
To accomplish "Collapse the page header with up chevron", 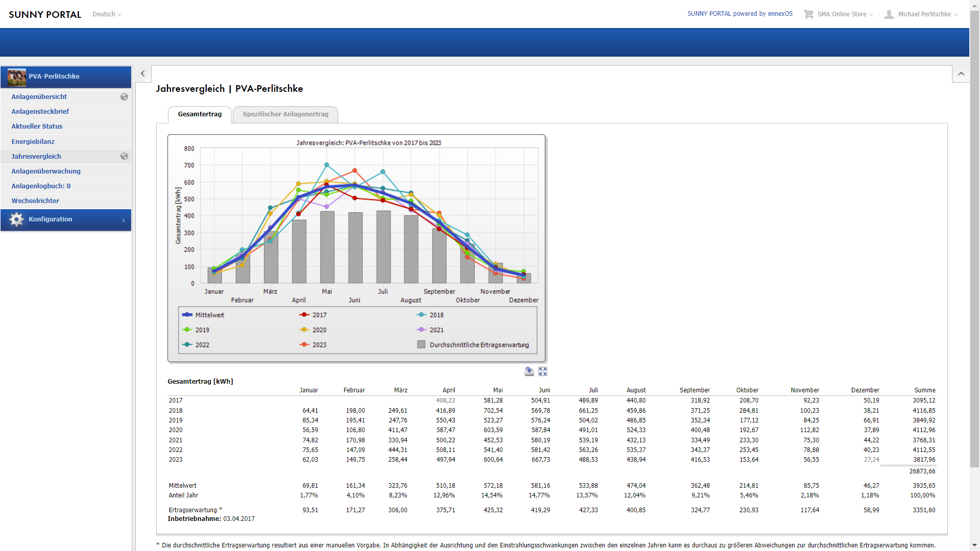I will [x=961, y=74].
